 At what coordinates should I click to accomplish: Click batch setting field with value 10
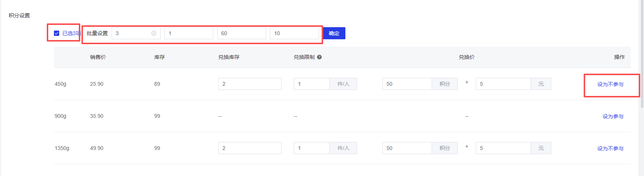coord(294,33)
